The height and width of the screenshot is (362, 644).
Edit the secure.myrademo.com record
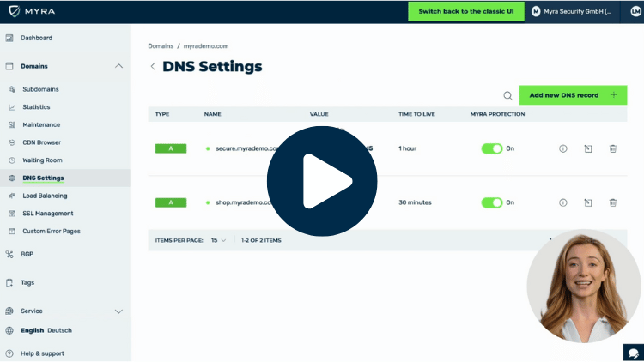(x=588, y=148)
